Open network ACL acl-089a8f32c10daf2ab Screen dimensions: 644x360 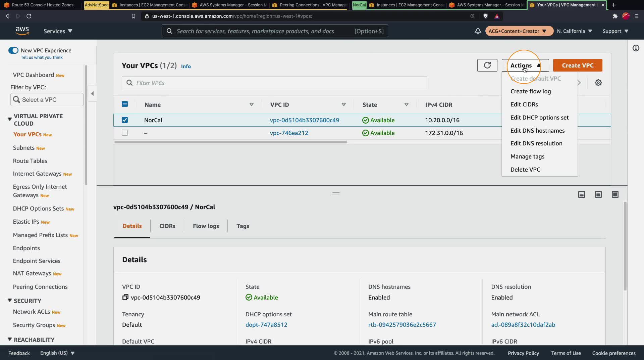coord(523,325)
